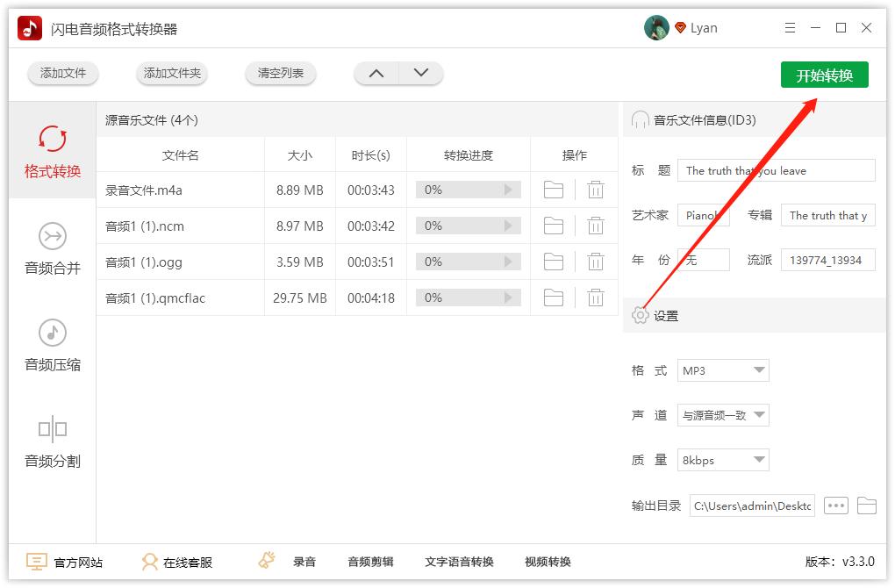The height and width of the screenshot is (588, 895).
Task: Click the 官方网站 monitor icon
Action: click(36, 562)
